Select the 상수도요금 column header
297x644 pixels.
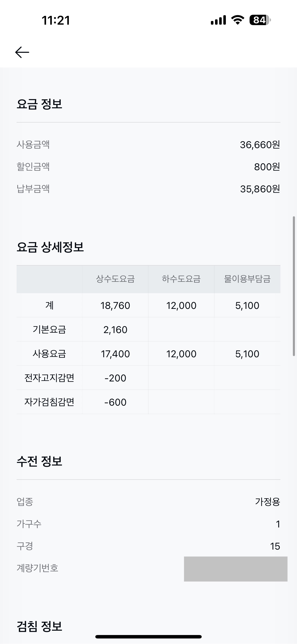click(115, 279)
